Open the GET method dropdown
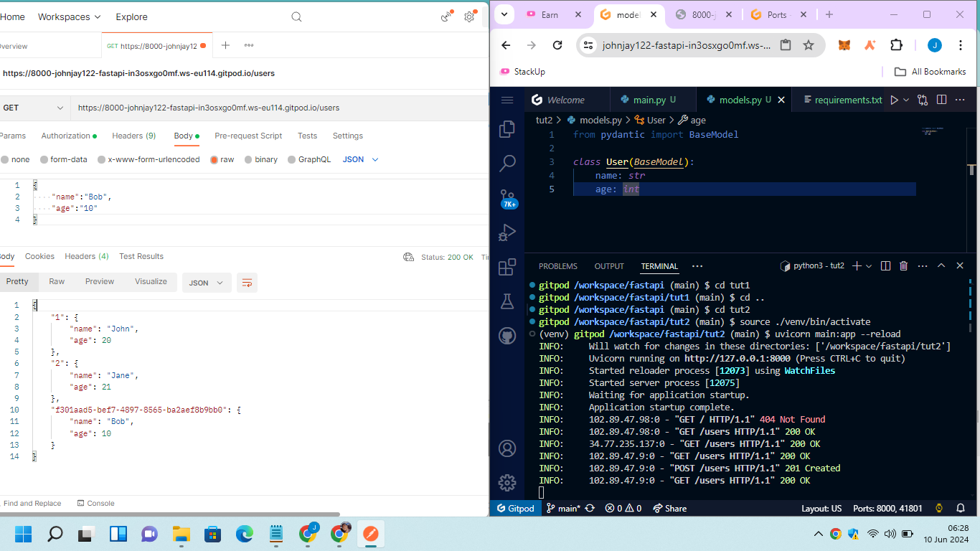 coord(33,108)
